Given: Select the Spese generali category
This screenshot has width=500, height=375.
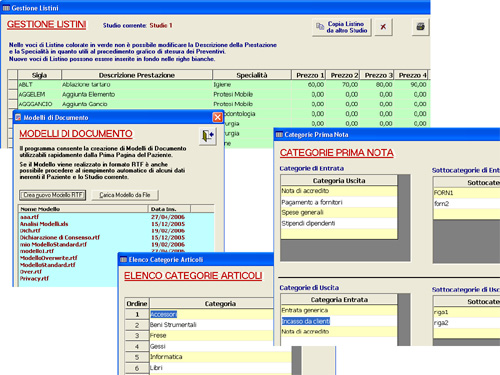Looking at the screenshot, I should tap(339, 213).
